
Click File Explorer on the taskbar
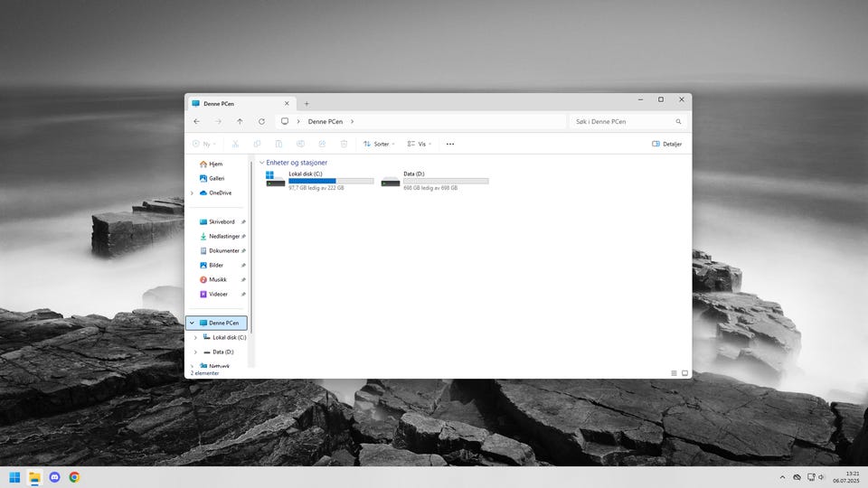pos(35,477)
